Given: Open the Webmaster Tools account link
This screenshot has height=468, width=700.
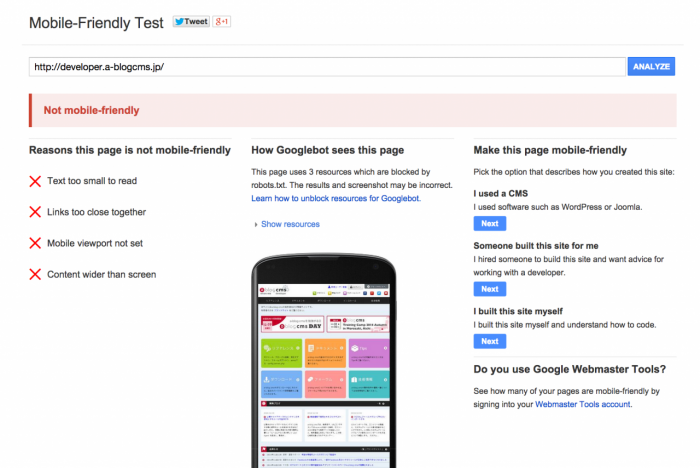Looking at the screenshot, I should tap(583, 404).
